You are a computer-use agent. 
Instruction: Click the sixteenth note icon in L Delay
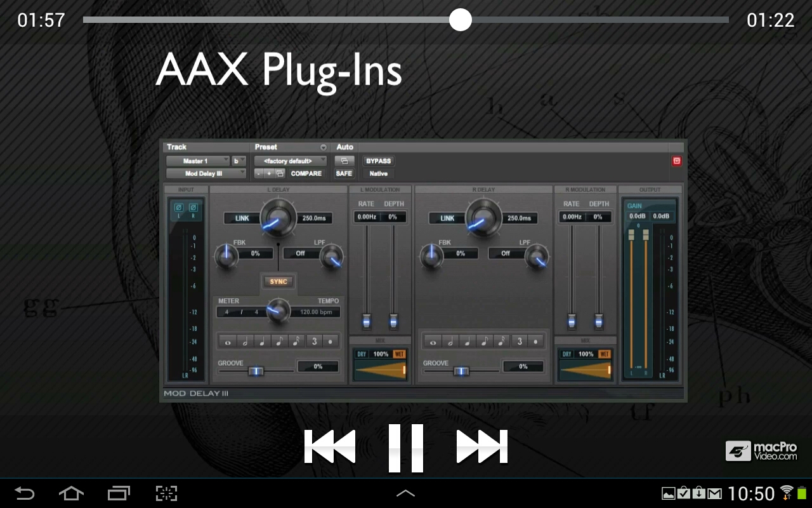[x=296, y=341]
